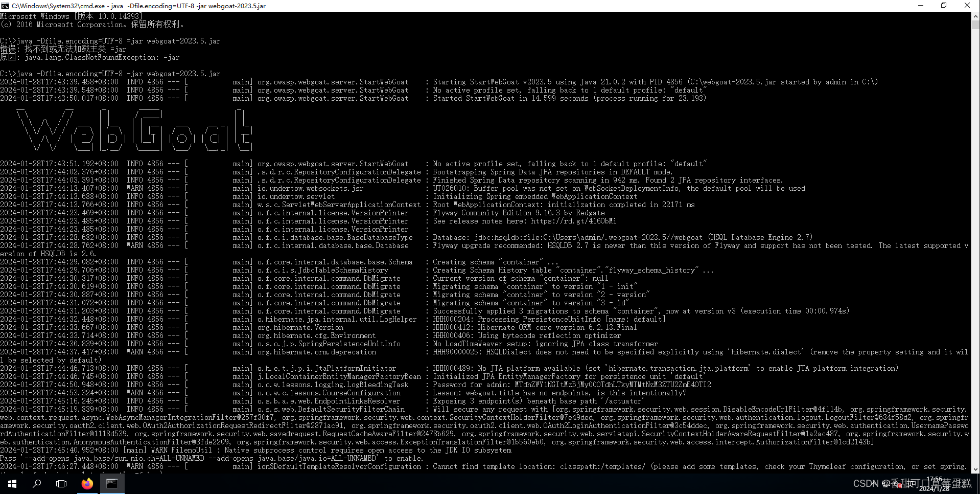Restore down the cmd window
This screenshot has width=980, height=494.
pos(944,6)
